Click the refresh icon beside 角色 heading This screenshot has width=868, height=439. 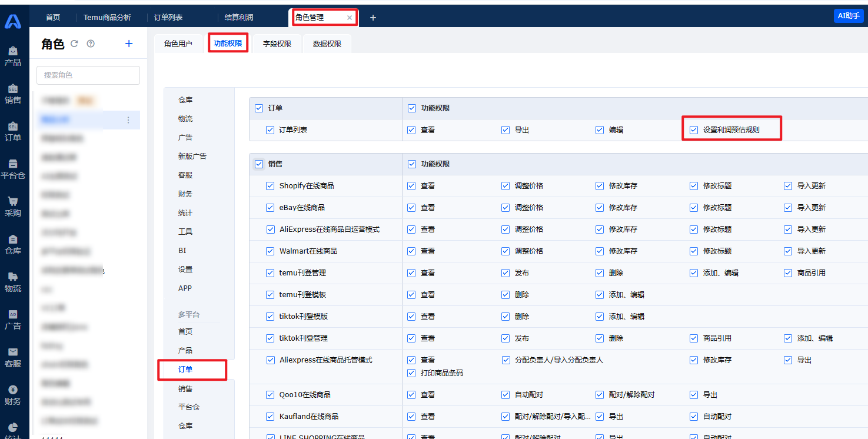pos(74,44)
